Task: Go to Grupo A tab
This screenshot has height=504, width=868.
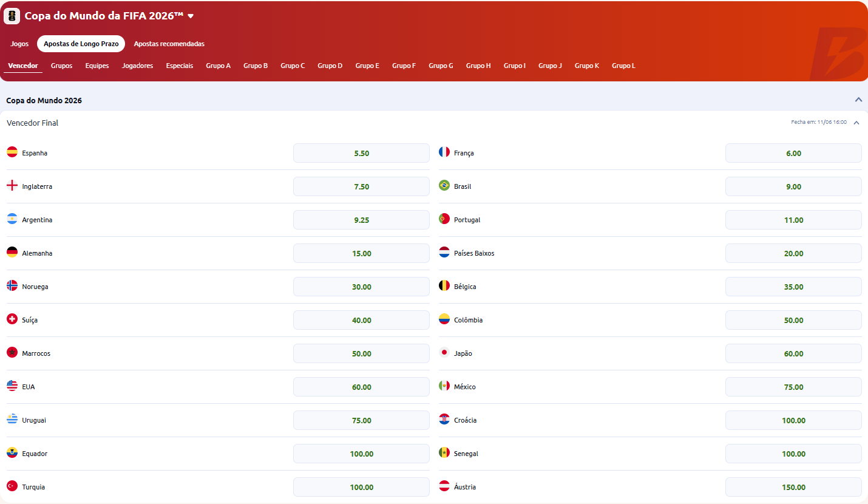Action: point(218,66)
